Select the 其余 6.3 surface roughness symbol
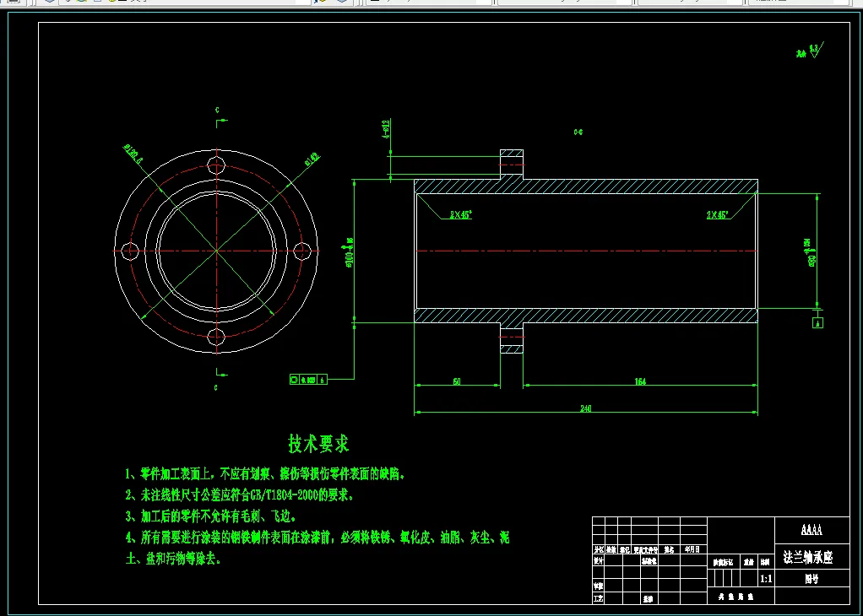The width and height of the screenshot is (863, 616). [809, 52]
